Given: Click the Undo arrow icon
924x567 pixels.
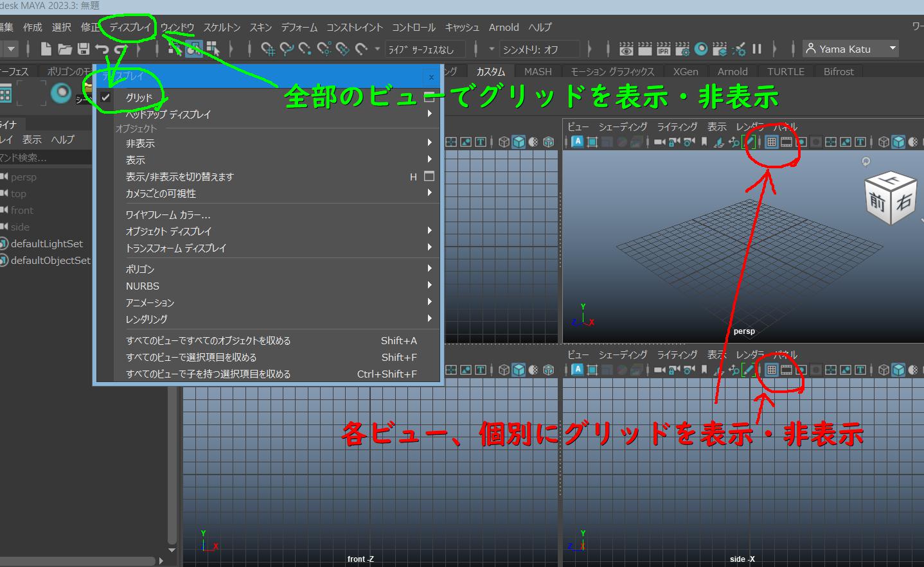Looking at the screenshot, I should click(102, 49).
